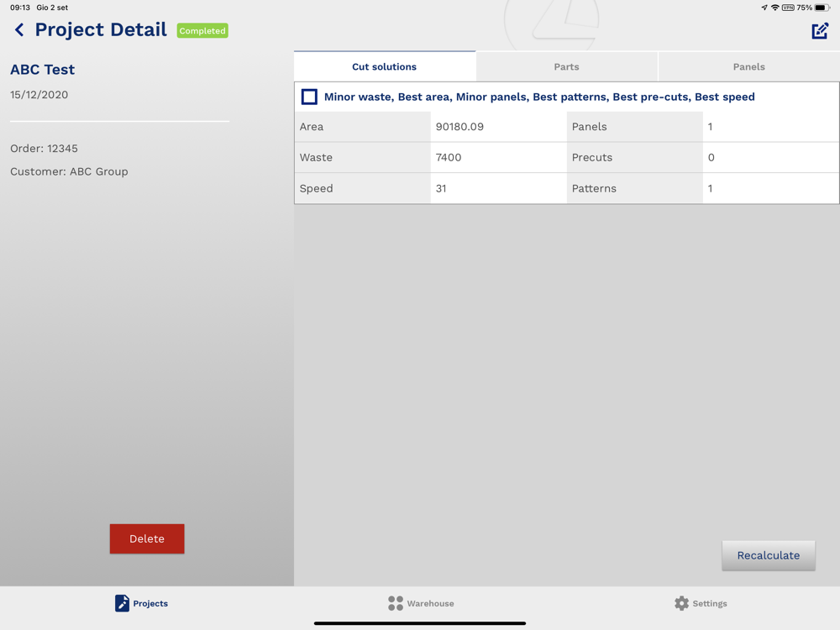Click the Precuts value 0
Viewport: 840px width, 630px height.
[711, 158]
